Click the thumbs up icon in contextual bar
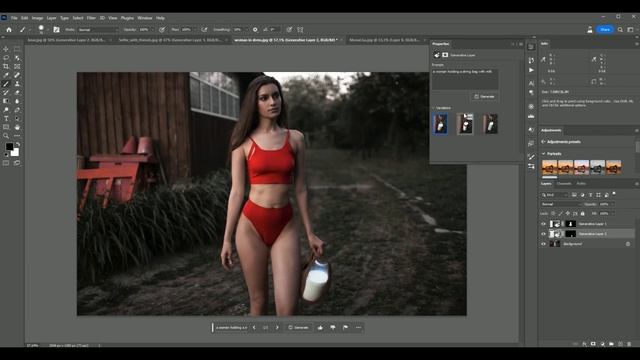640x360 pixels. pos(320,327)
